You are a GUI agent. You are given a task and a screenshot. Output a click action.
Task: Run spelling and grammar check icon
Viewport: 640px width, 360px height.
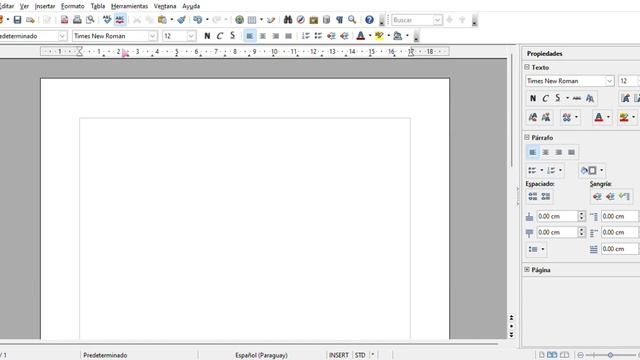click(x=107, y=20)
